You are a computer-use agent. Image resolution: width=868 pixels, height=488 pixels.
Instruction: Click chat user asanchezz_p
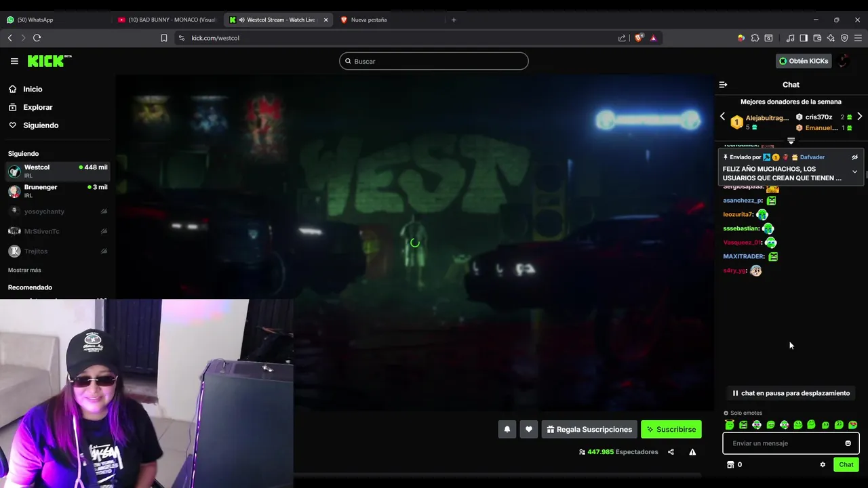pyautogui.click(x=743, y=201)
